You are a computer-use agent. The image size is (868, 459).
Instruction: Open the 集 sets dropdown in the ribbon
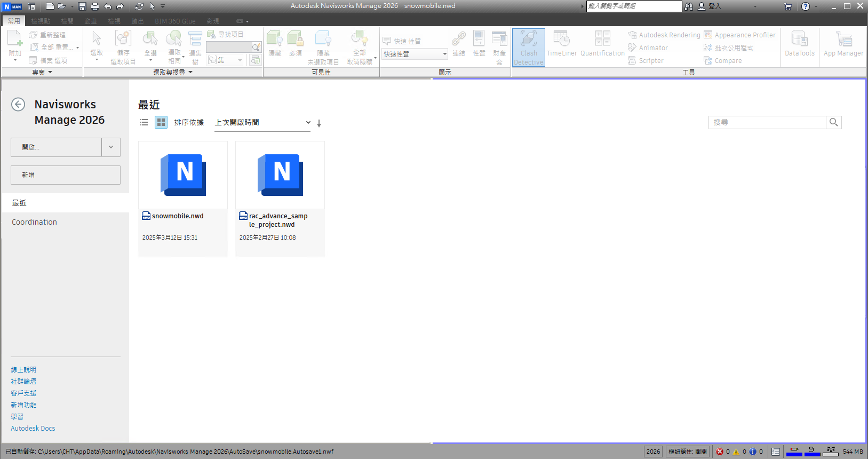tap(225, 60)
